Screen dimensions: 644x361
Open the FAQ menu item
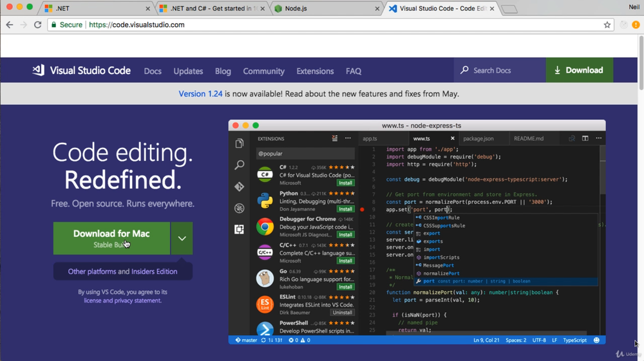[x=354, y=71]
